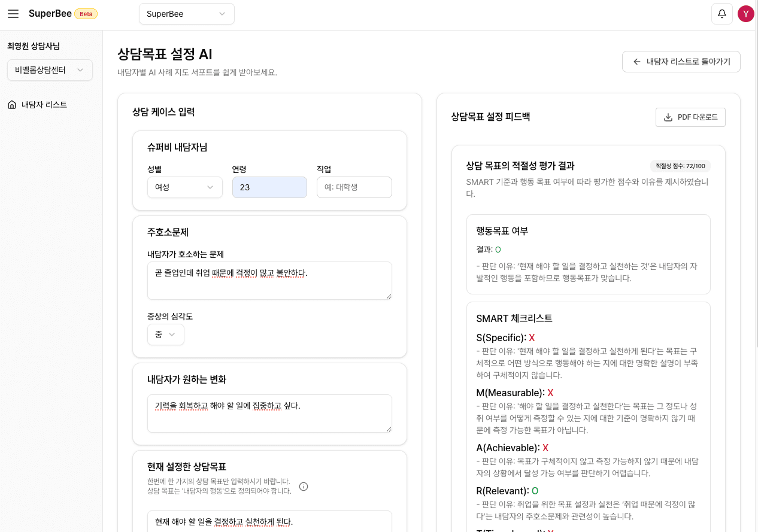The width and height of the screenshot is (758, 532).
Task: Open the notification bell
Action: tap(722, 13)
